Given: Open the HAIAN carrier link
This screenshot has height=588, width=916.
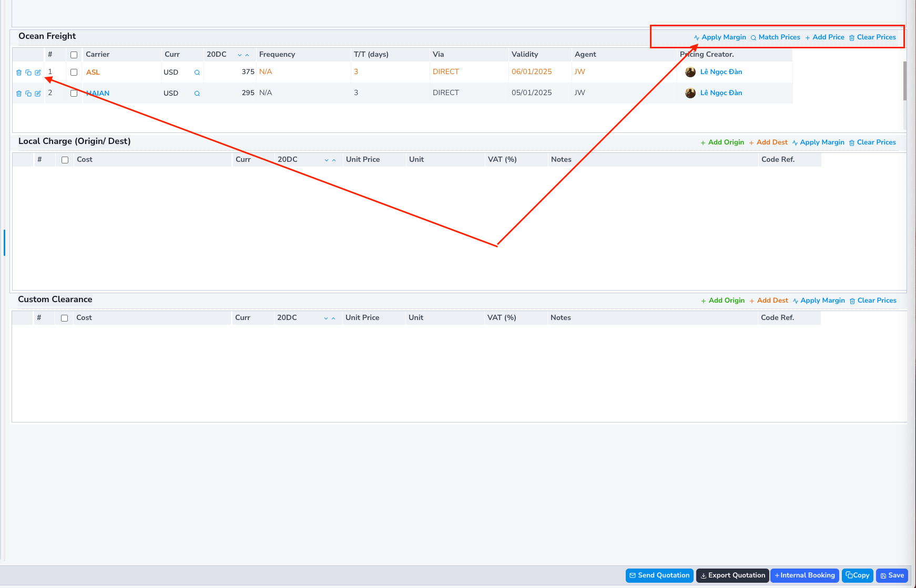Looking at the screenshot, I should [98, 93].
